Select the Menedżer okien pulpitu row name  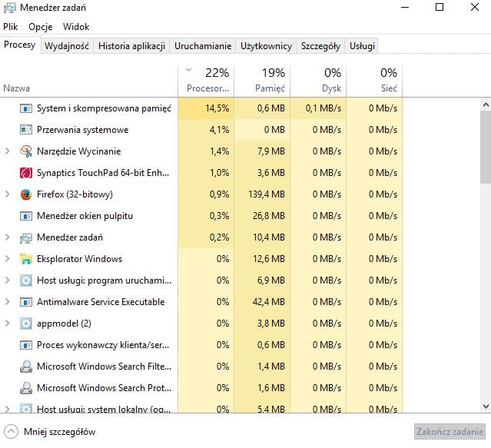[85, 216]
